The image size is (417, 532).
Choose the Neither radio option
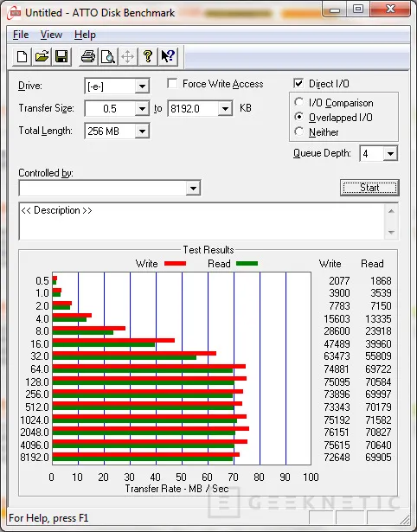[x=299, y=131]
